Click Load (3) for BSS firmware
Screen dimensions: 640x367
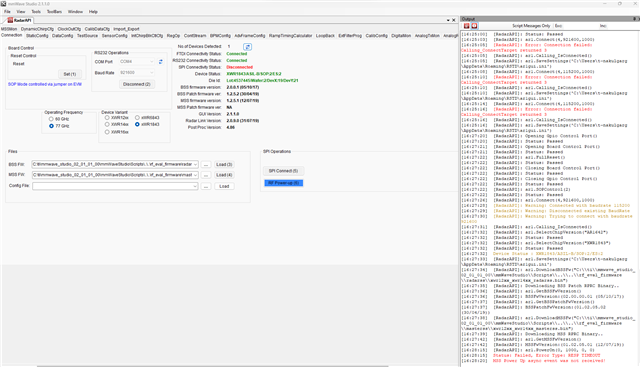click(224, 165)
